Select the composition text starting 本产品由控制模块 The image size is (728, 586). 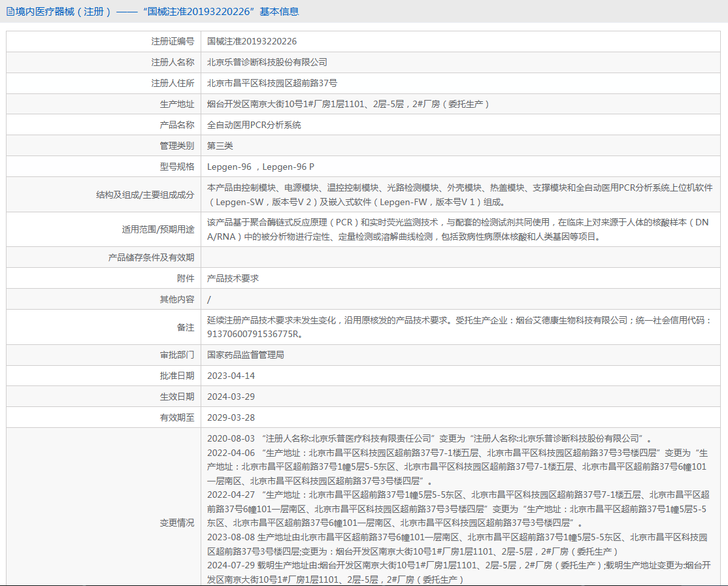(x=459, y=195)
